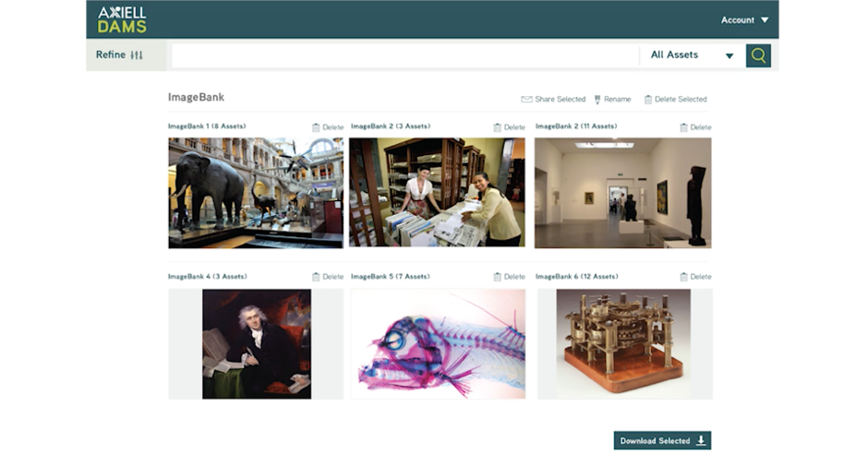Click Download Selected button

662,440
